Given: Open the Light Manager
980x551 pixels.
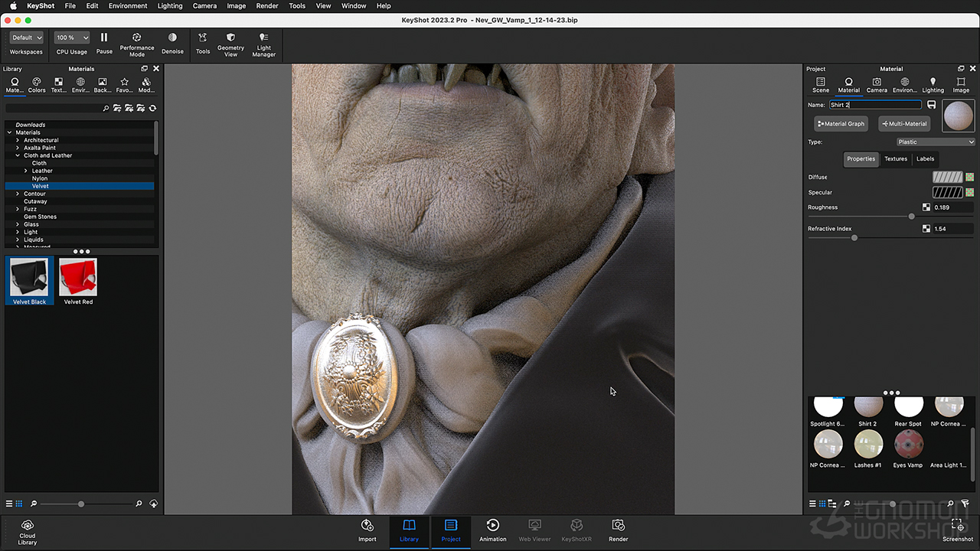Looking at the screenshot, I should coord(263,37).
